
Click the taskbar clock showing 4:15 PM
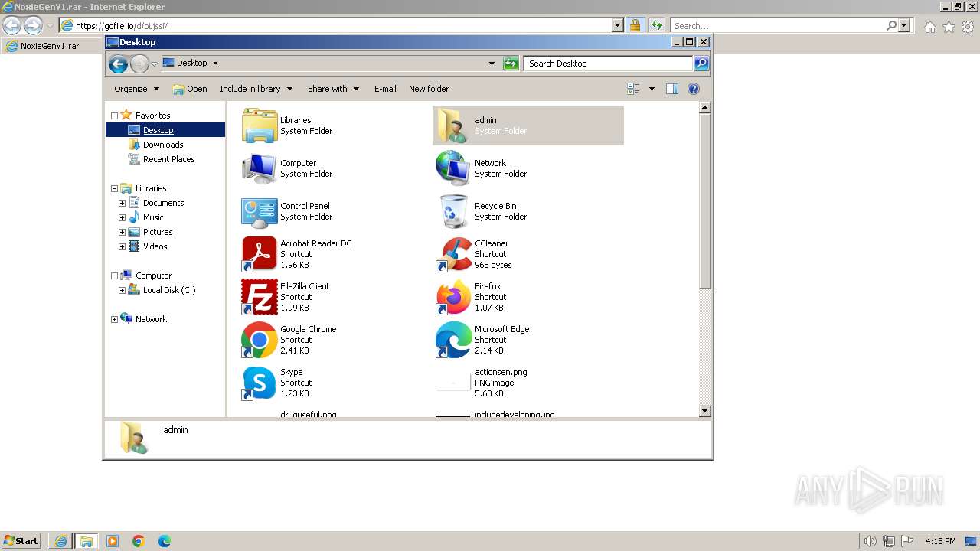click(x=940, y=541)
